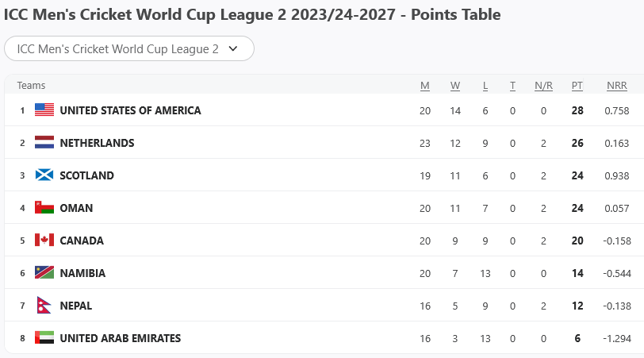Image resolution: width=644 pixels, height=358 pixels.
Task: Click the Namibia flag icon
Action: 44,273
